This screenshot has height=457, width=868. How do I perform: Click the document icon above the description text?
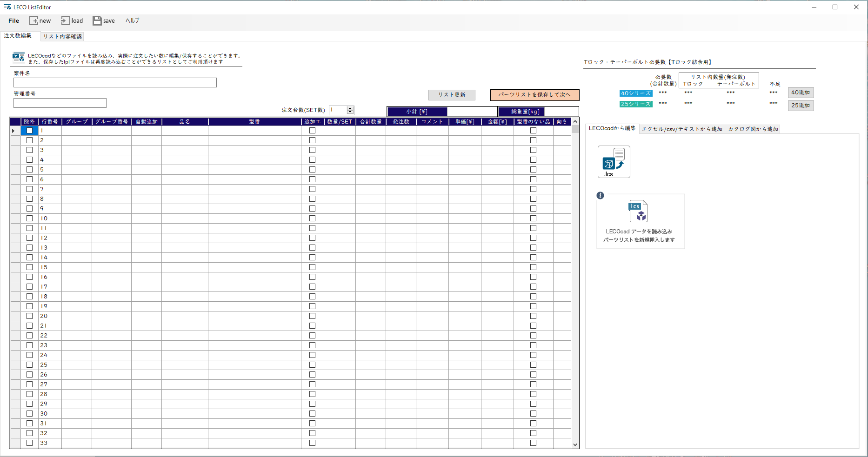point(17,57)
